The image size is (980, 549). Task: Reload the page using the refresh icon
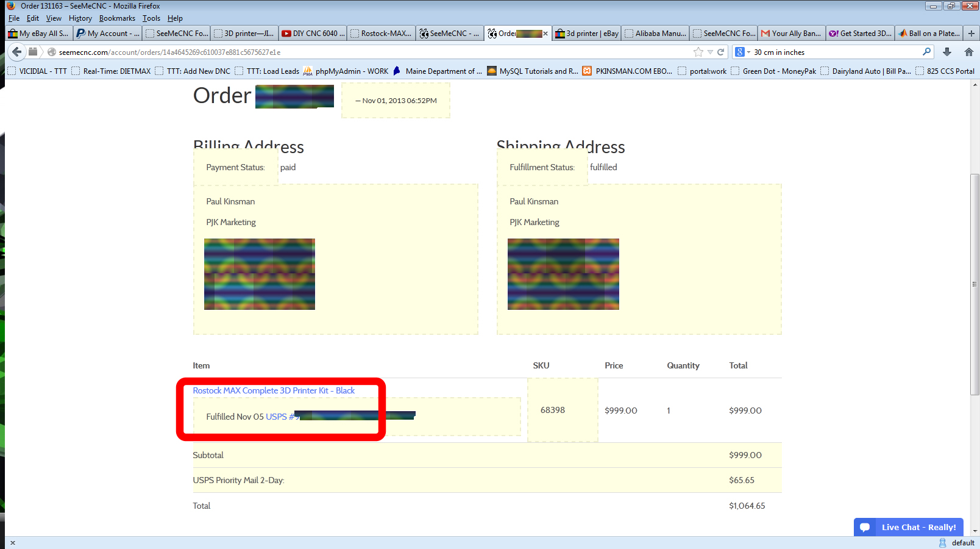coord(721,52)
